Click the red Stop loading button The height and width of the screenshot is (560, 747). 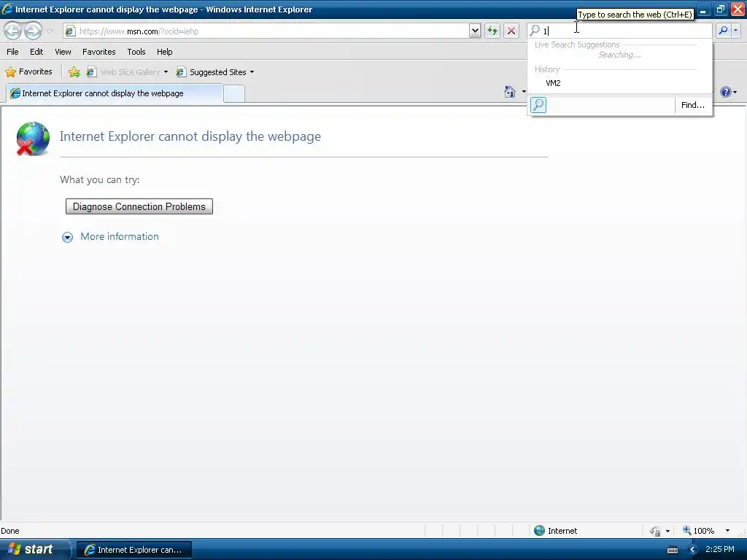tap(511, 31)
